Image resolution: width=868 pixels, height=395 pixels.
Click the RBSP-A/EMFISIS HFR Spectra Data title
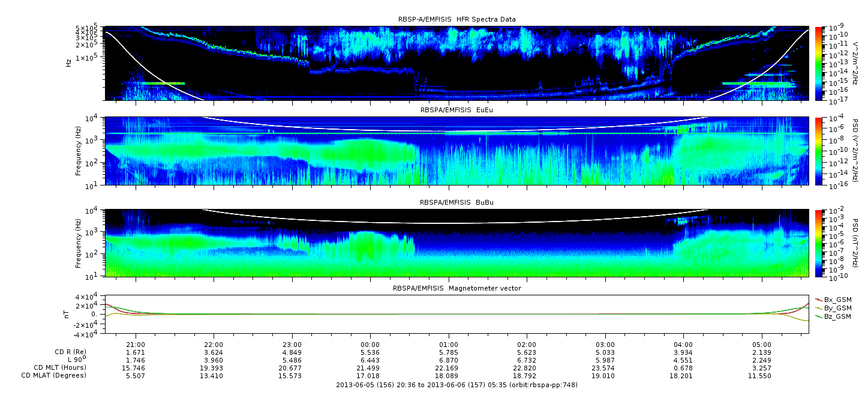(456, 19)
